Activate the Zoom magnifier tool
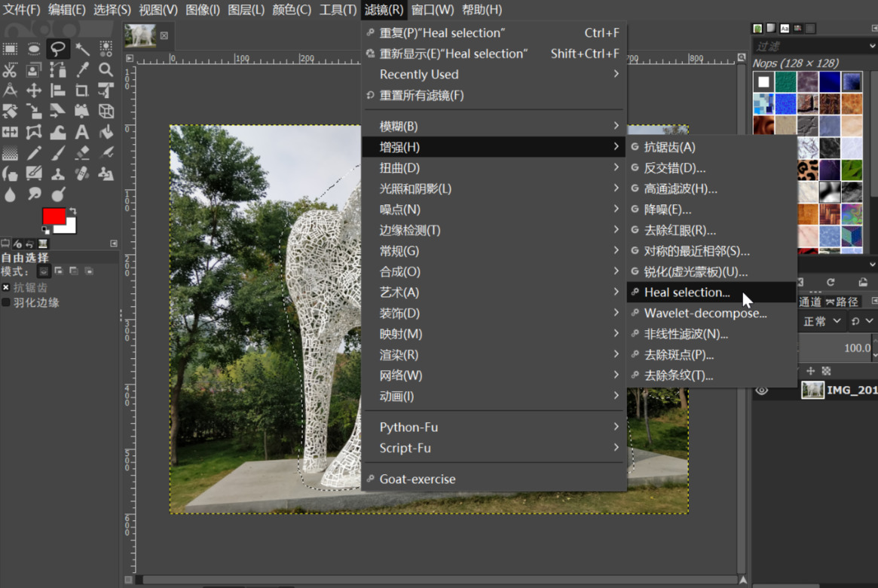Image resolution: width=878 pixels, height=588 pixels. tap(106, 70)
